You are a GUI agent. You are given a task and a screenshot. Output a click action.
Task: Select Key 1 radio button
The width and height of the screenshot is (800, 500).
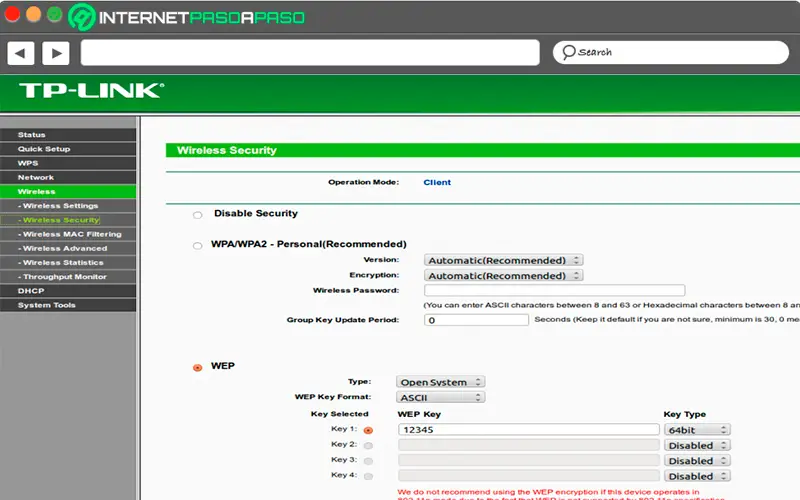tap(368, 430)
